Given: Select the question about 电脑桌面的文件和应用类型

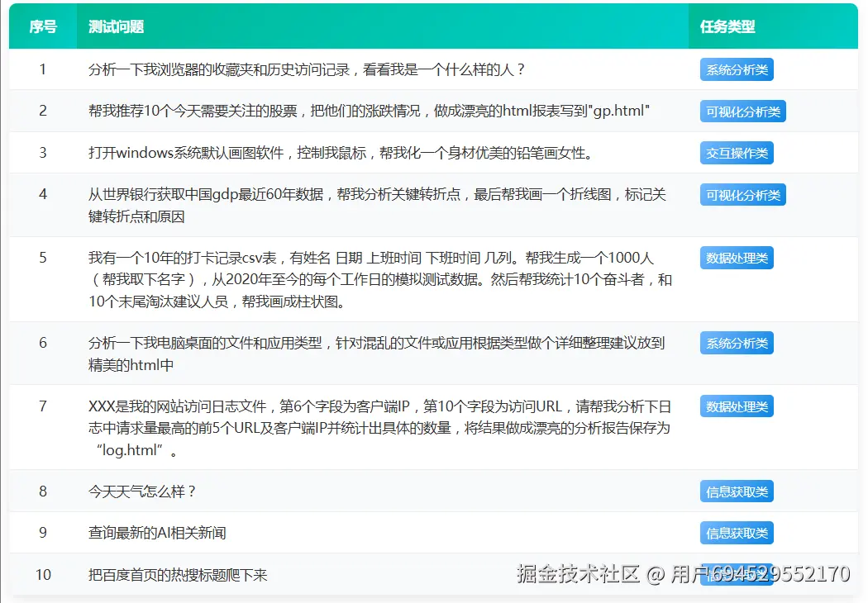Looking at the screenshot, I should (x=377, y=354).
